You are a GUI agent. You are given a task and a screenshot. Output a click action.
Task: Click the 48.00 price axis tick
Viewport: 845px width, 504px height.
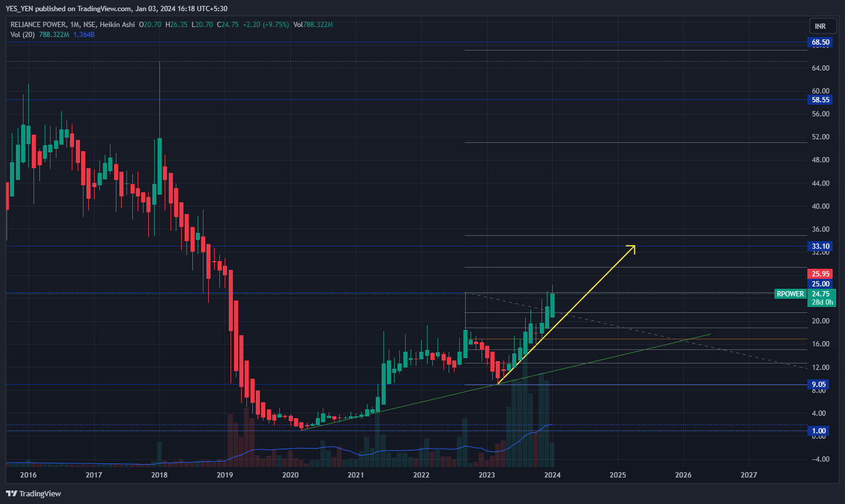click(x=820, y=160)
